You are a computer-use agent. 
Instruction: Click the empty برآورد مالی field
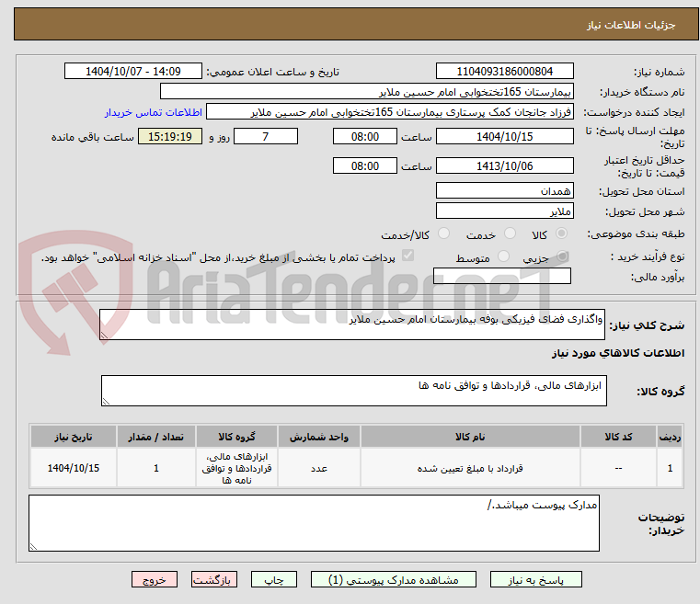502,276
